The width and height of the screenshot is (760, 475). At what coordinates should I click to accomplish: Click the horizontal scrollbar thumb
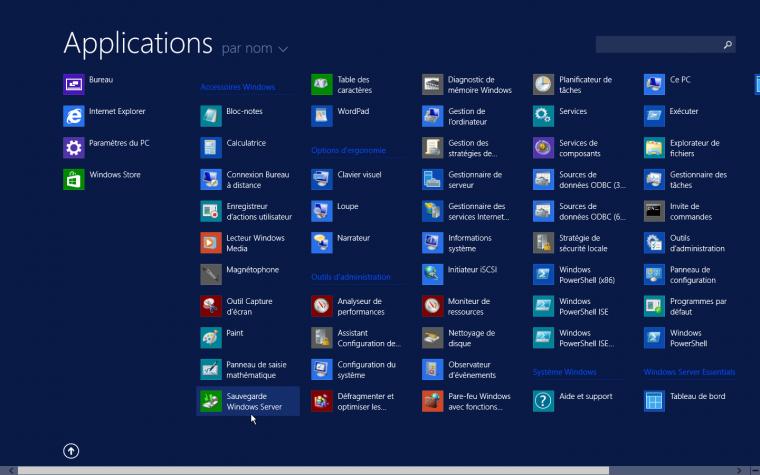point(313,471)
